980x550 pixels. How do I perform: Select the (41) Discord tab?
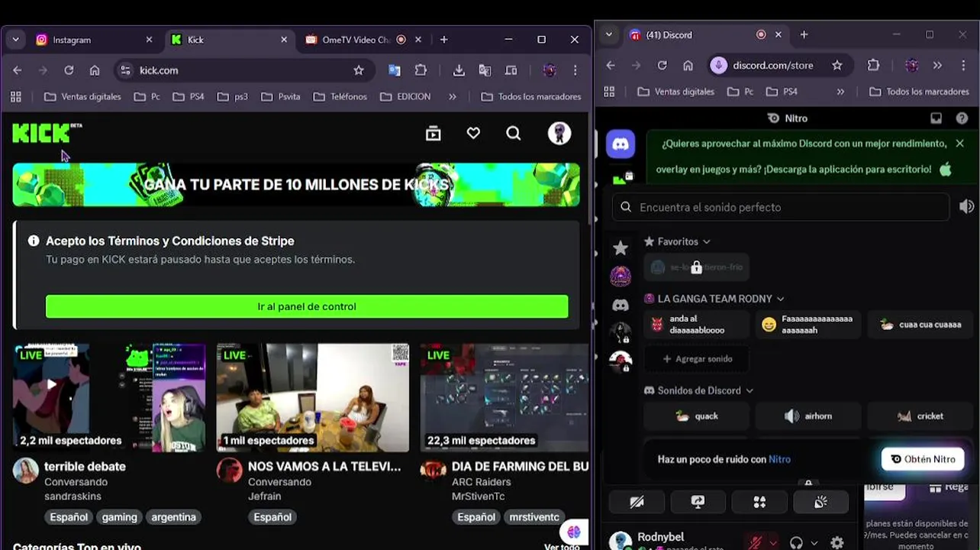pos(706,34)
